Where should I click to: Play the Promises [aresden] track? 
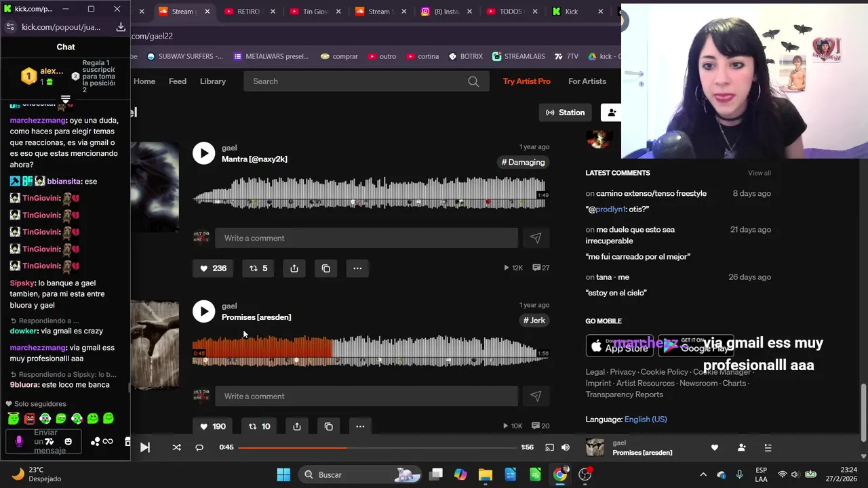pyautogui.click(x=203, y=311)
